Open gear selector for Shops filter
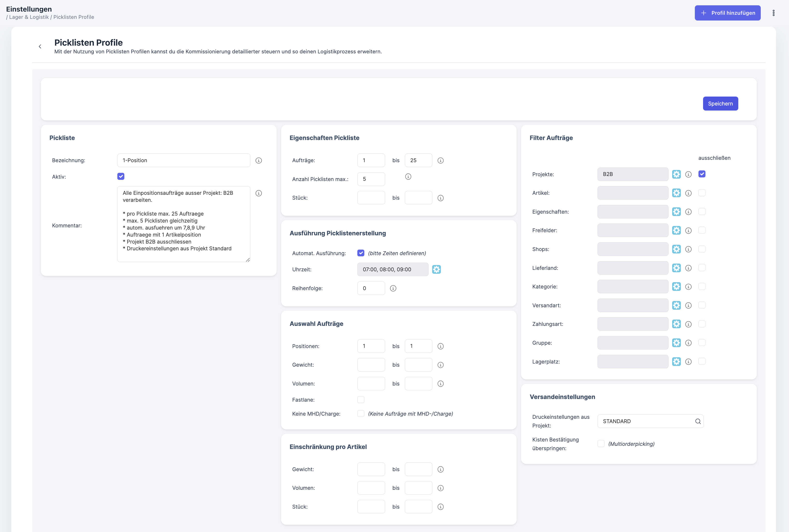Image resolution: width=789 pixels, height=532 pixels. coord(676,249)
